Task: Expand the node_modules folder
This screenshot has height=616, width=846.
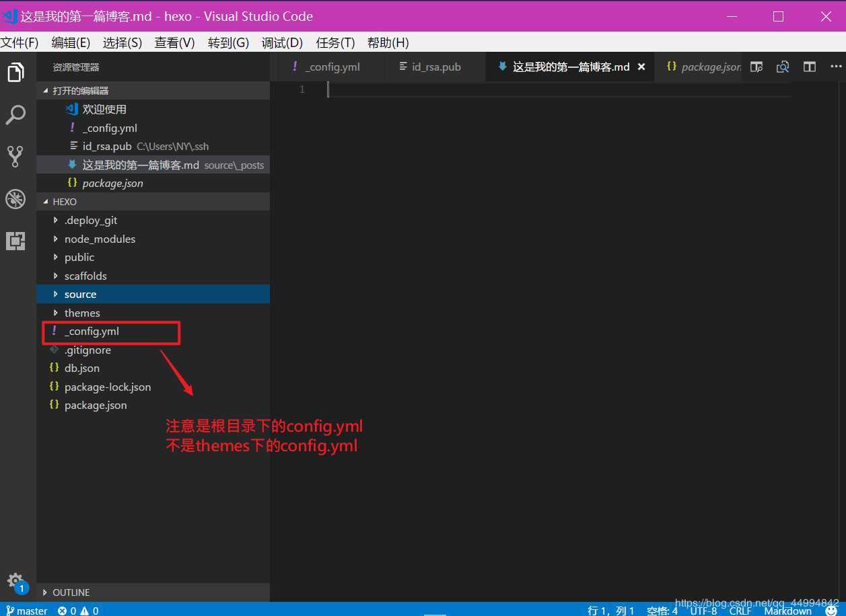Action: pos(153,239)
